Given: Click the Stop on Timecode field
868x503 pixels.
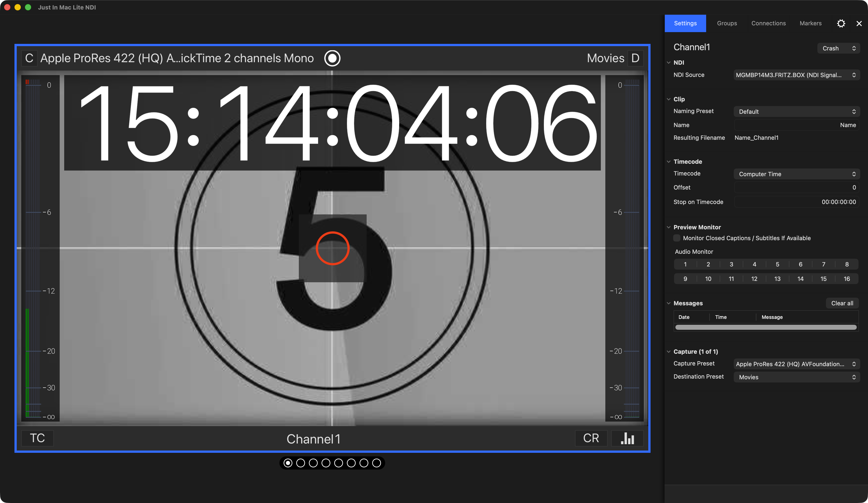Looking at the screenshot, I should tap(796, 202).
